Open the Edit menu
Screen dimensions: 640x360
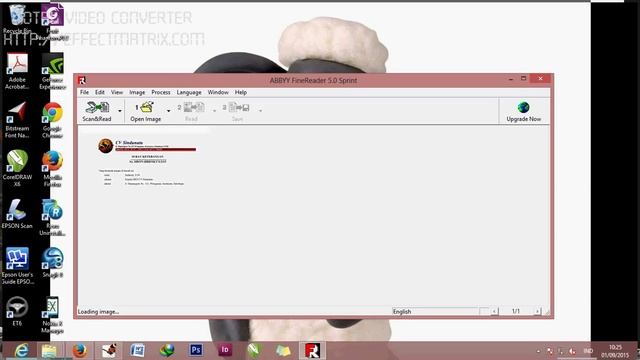(100, 92)
